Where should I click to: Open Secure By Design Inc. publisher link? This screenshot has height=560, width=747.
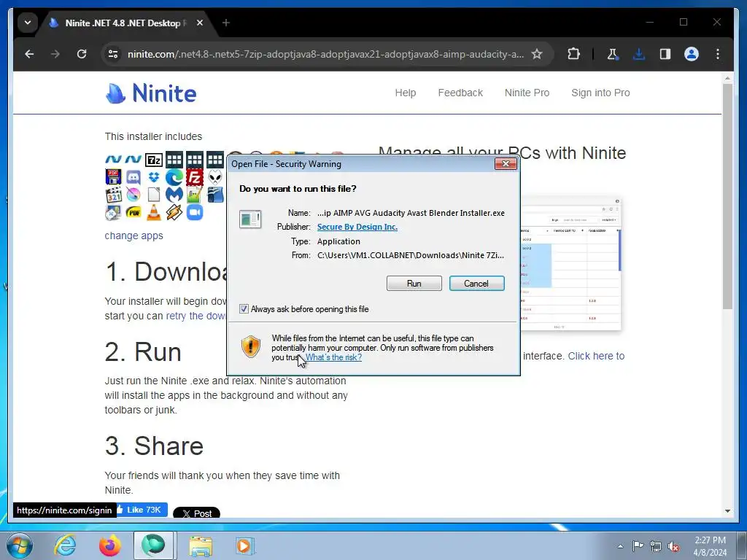[x=357, y=227]
